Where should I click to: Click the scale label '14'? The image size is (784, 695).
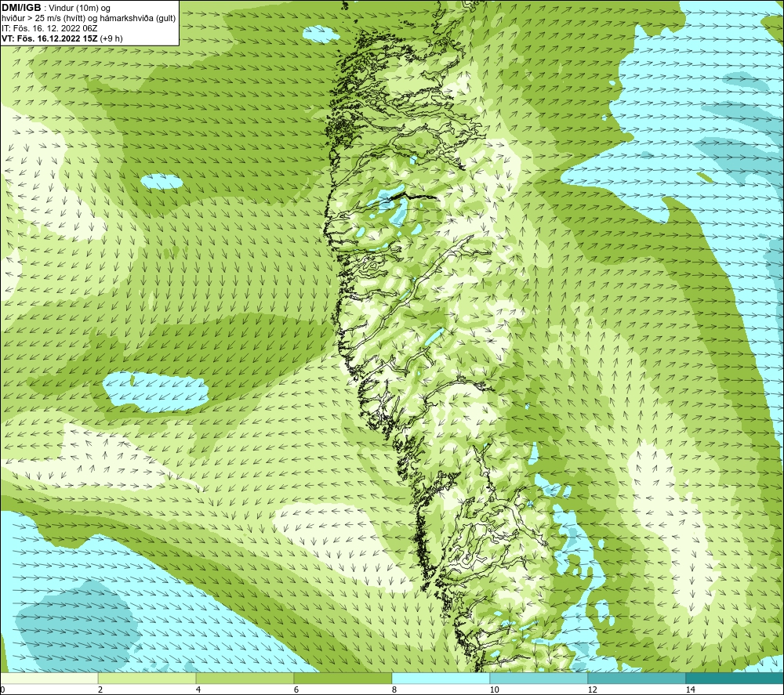[691, 690]
